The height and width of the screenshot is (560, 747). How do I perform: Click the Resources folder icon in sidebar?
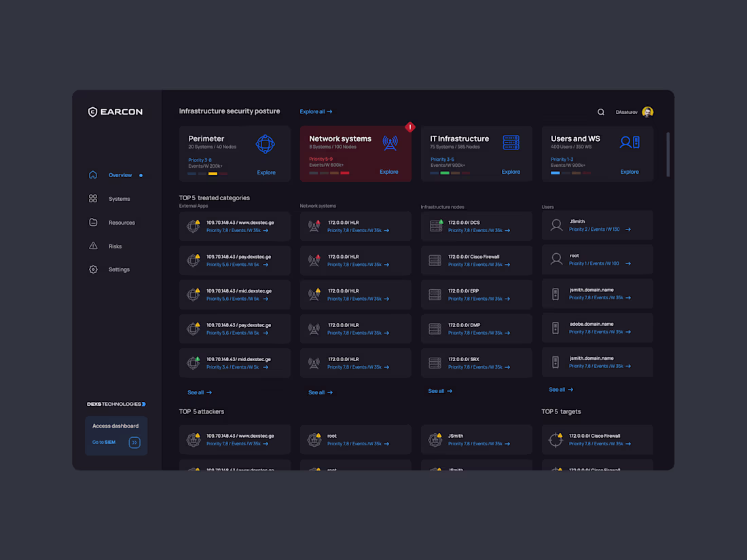(x=93, y=222)
